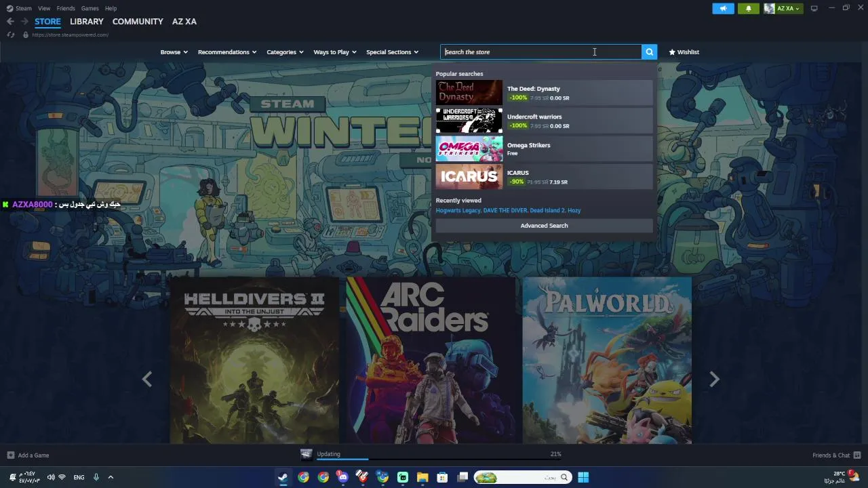
Task: Open the AZ XA profile tab
Action: pos(184,22)
